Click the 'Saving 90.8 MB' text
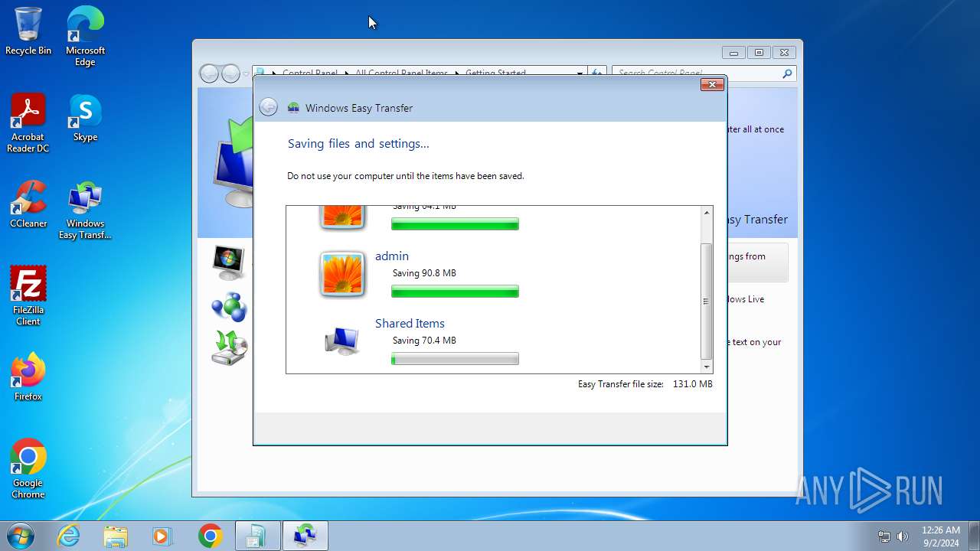The height and width of the screenshot is (551, 980). click(x=424, y=273)
